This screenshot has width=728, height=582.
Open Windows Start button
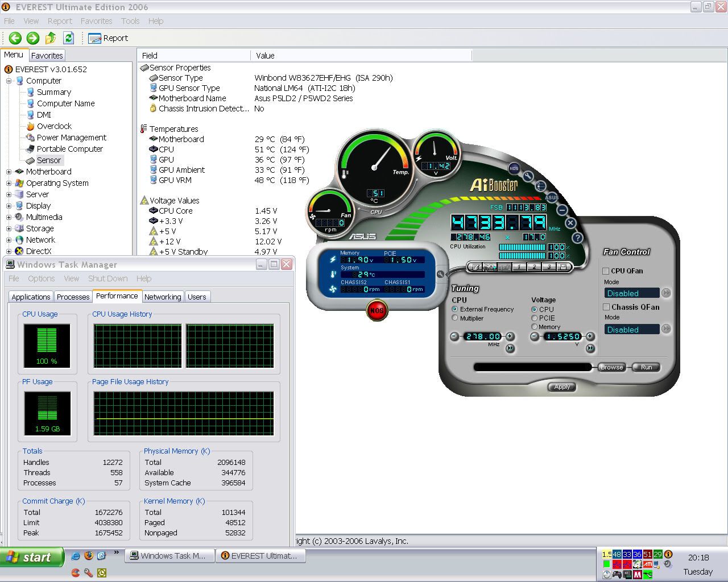(31, 558)
